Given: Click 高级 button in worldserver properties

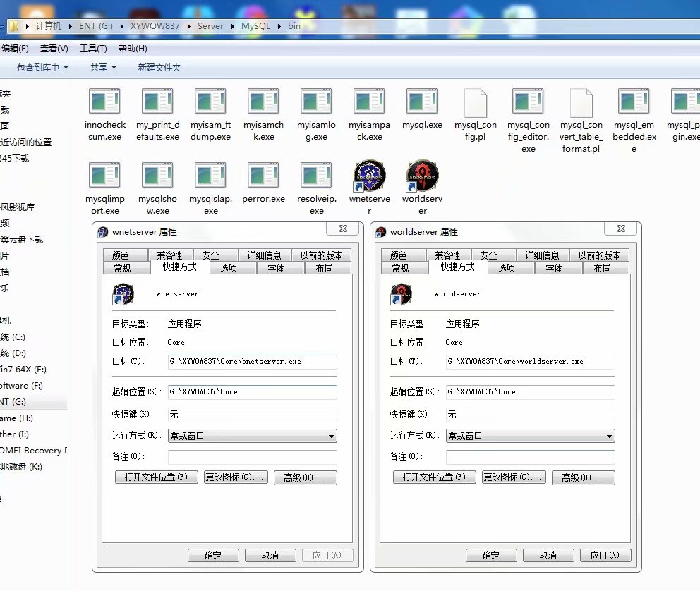Looking at the screenshot, I should [x=583, y=477].
